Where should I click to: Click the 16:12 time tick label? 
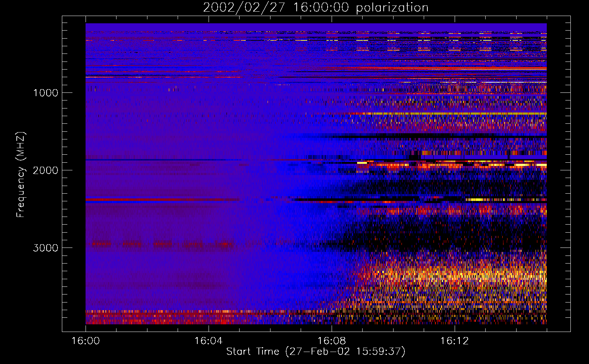(455, 341)
